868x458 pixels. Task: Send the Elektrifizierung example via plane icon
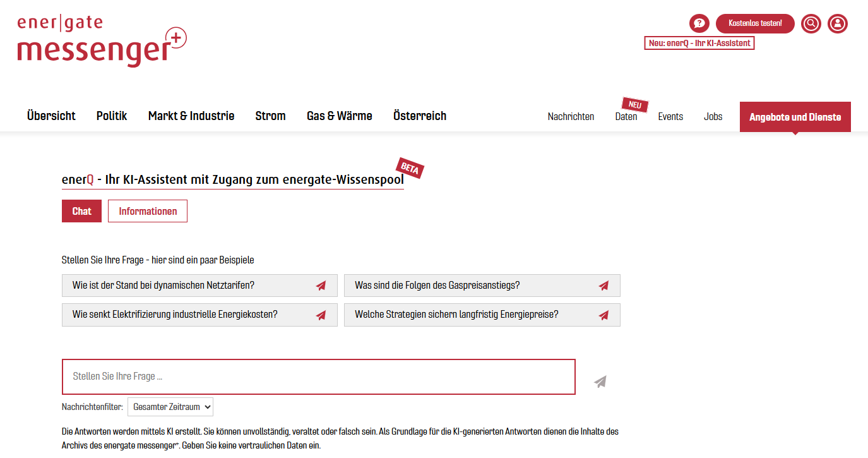tap(321, 315)
